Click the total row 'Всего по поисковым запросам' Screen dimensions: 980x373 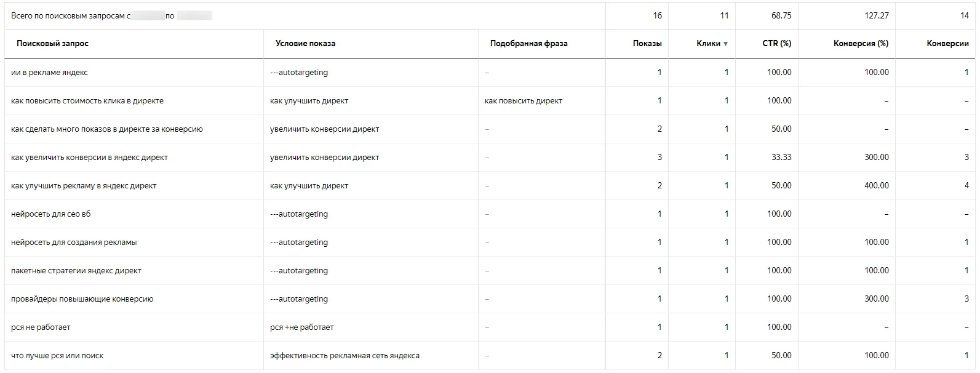490,15
